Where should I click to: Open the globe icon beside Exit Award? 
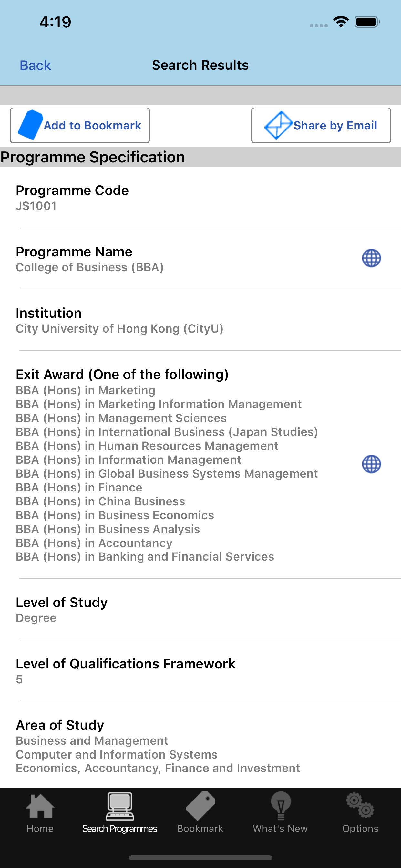pos(371,464)
